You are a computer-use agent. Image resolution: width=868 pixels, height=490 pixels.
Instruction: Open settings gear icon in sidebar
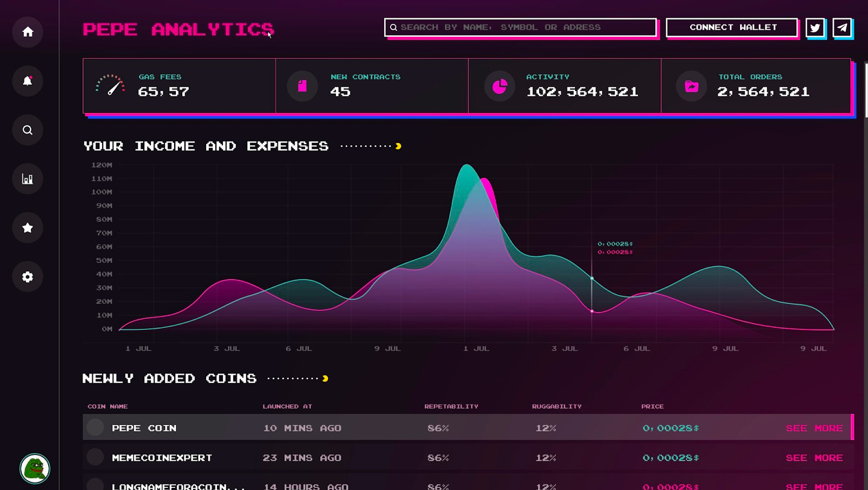click(28, 277)
